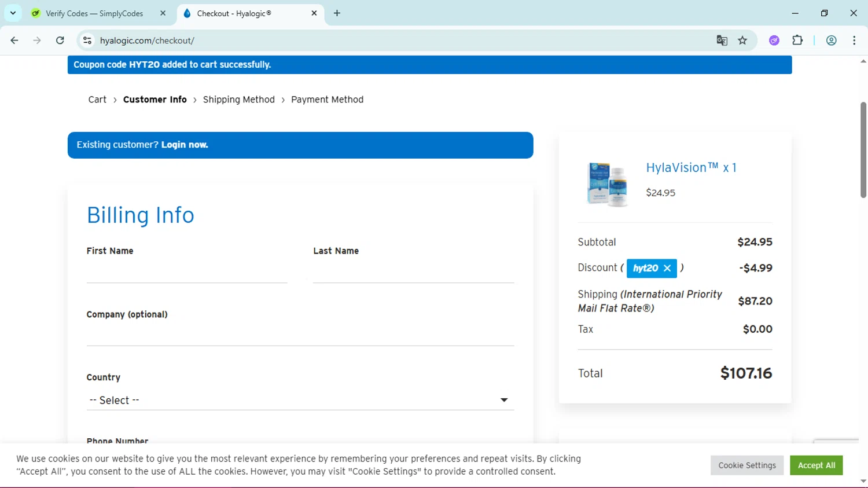Click the scrollbar up arrow
868x488 pixels.
coord(863,61)
